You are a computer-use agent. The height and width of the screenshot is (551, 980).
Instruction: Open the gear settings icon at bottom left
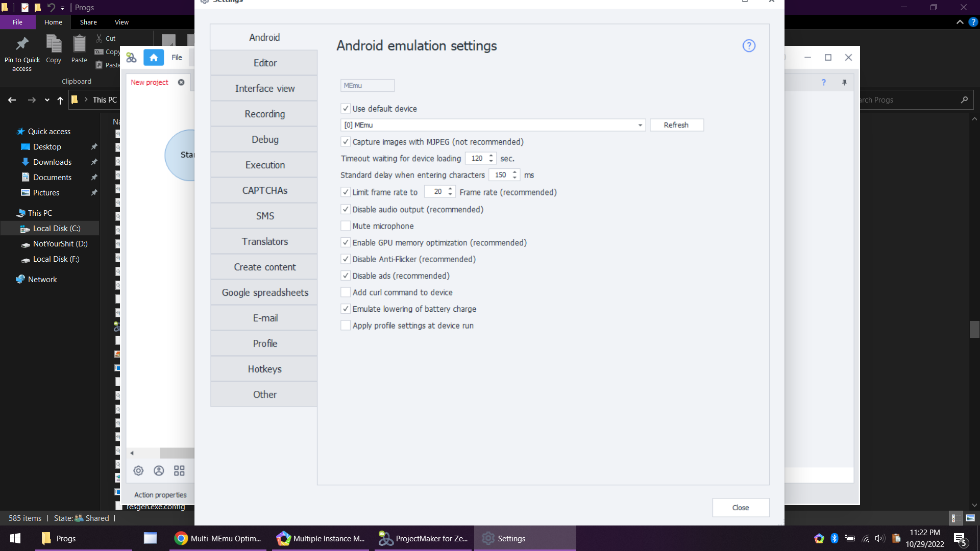coord(138,471)
